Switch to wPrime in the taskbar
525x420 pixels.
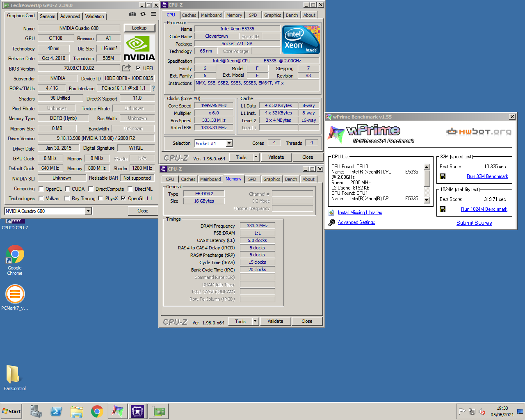click(118, 411)
